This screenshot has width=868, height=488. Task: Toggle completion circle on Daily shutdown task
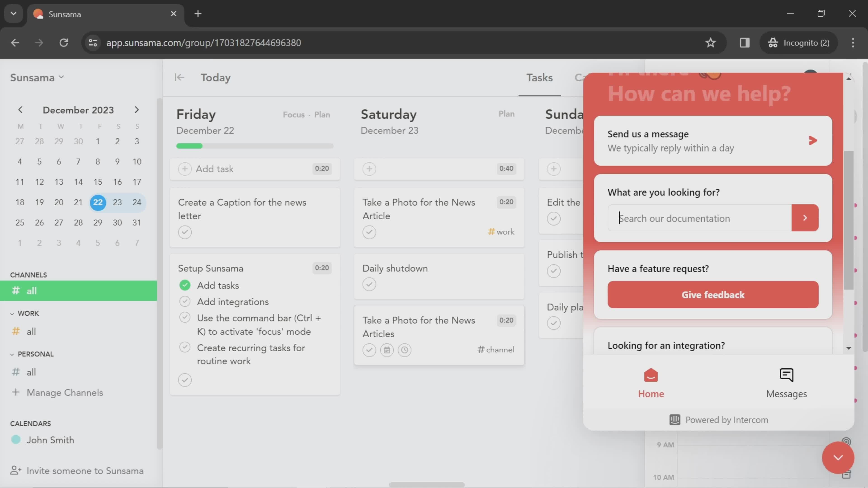pyautogui.click(x=370, y=284)
